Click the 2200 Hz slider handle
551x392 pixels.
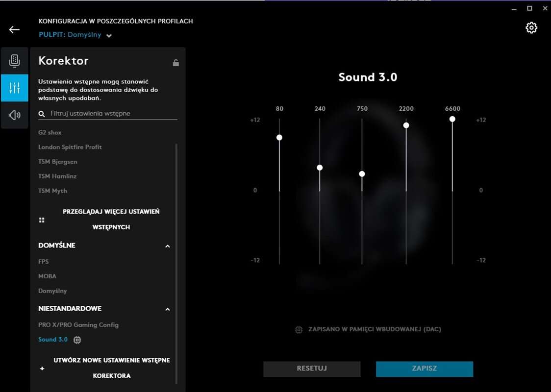pyautogui.click(x=406, y=125)
